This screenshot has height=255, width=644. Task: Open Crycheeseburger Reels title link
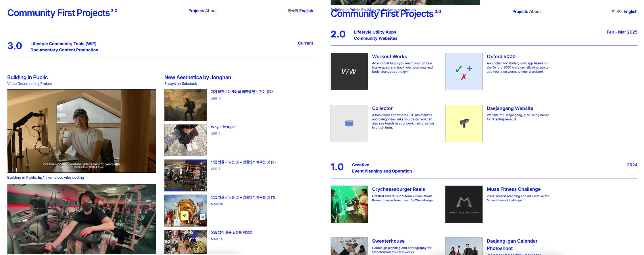tap(398, 189)
